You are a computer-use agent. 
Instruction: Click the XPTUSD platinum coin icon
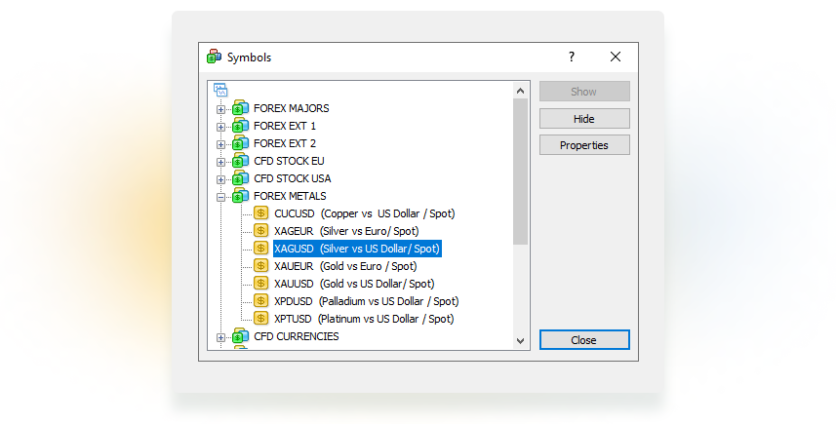(x=261, y=318)
